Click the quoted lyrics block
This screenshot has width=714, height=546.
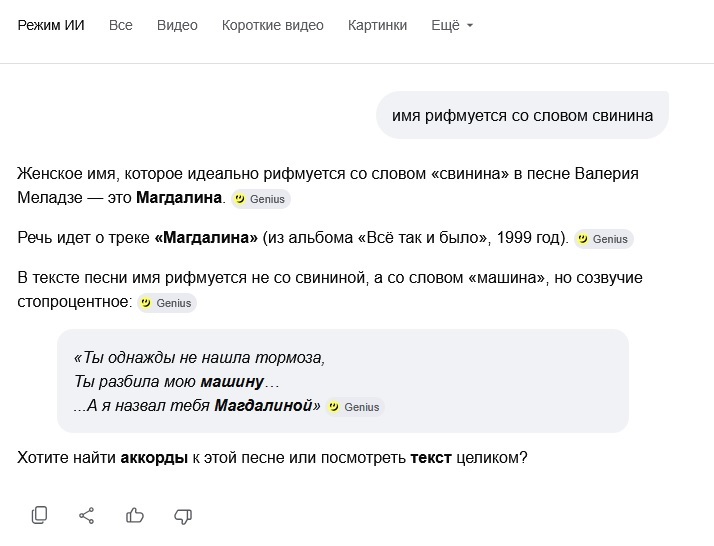(x=343, y=381)
